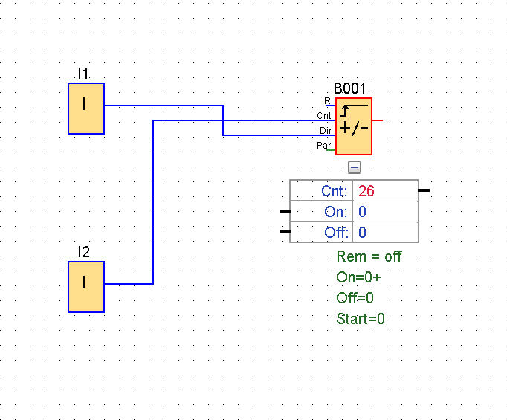This screenshot has width=507, height=420.
Task: Click the Par input pin of B001
Action: tap(331, 150)
